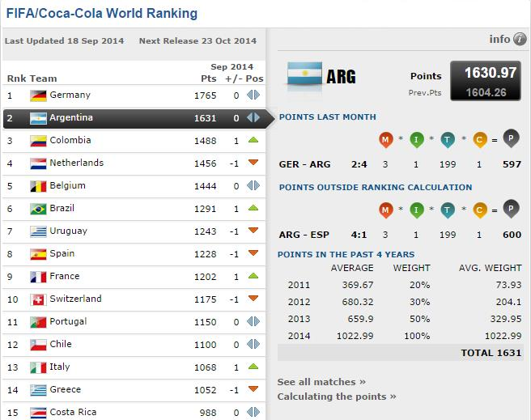The image size is (531, 420).
Task: Click the Pts column header
Action: coord(209,78)
